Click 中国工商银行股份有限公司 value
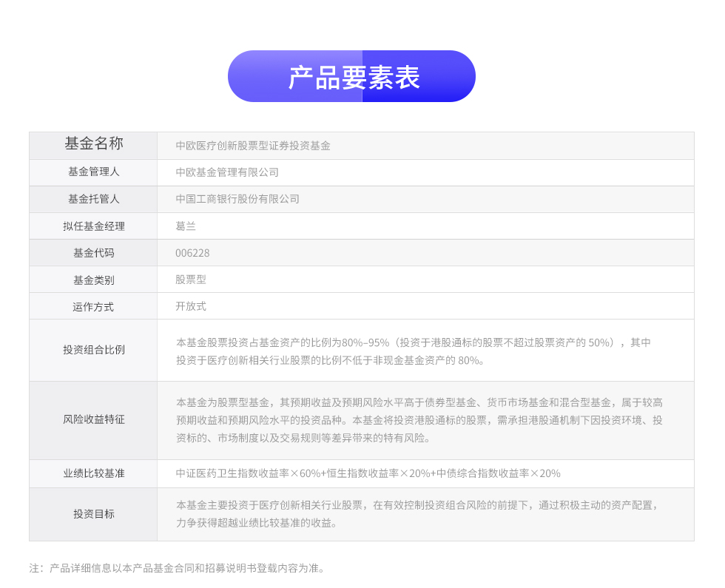 [237, 199]
